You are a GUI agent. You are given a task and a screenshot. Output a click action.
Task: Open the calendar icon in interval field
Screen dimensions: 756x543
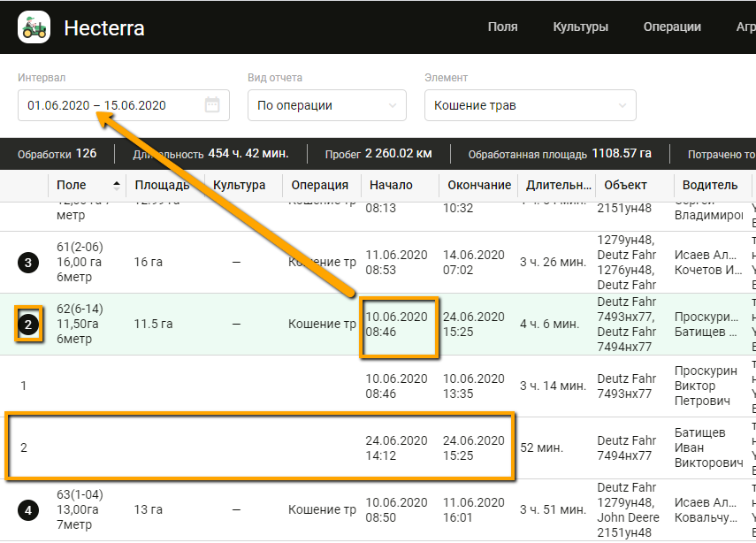tap(212, 105)
